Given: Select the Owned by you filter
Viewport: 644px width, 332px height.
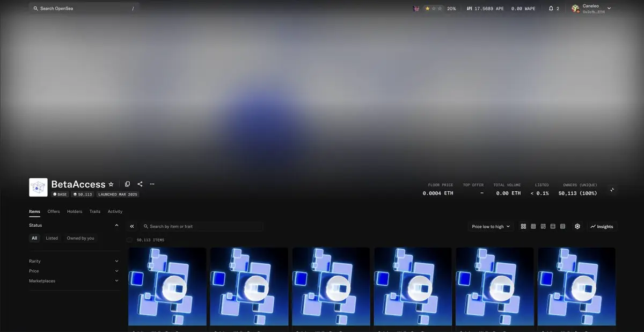Looking at the screenshot, I should [80, 238].
